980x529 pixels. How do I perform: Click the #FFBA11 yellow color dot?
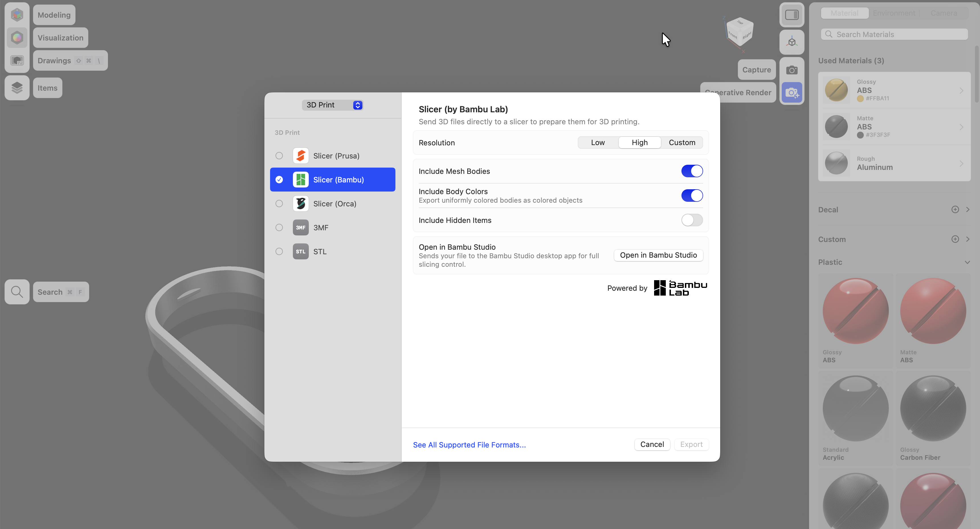click(860, 99)
